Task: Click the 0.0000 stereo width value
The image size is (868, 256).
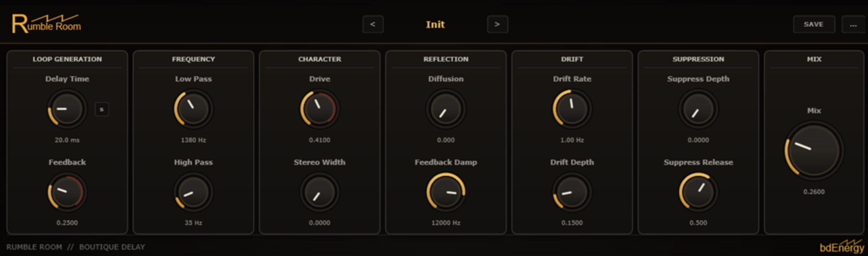Action: pyautogui.click(x=320, y=223)
